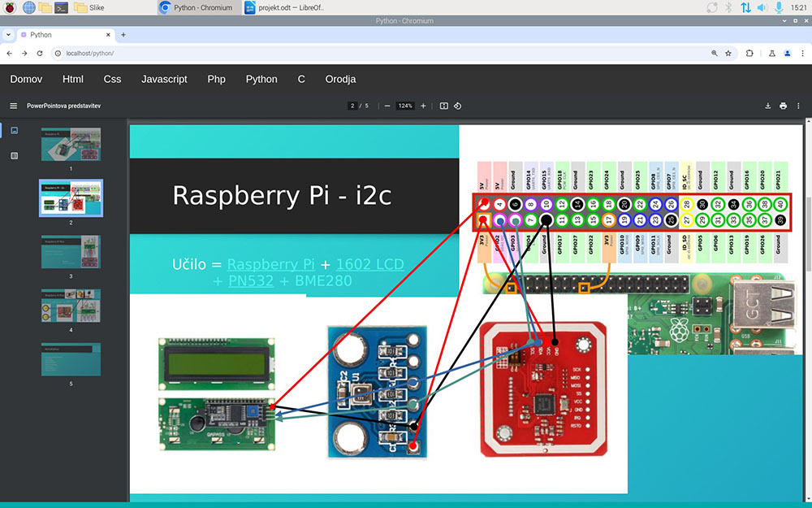Screen dimensions: 812x508
Task: Download the PDF file
Action: coord(768,106)
